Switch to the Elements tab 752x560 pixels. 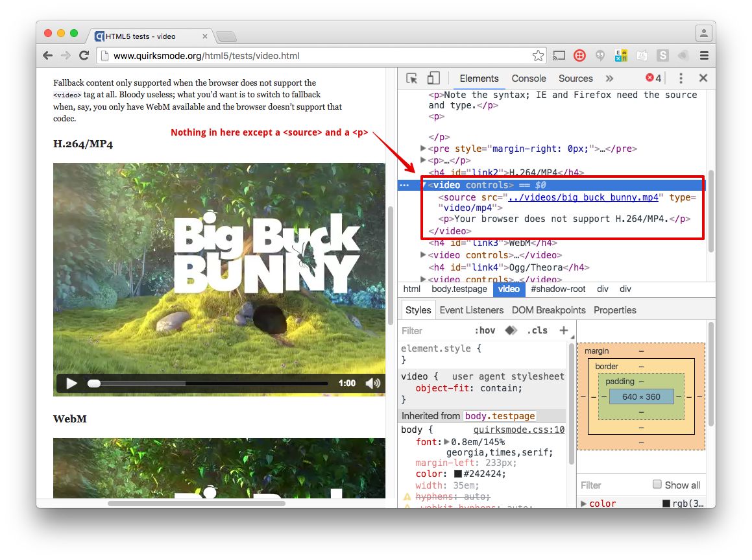coord(479,78)
